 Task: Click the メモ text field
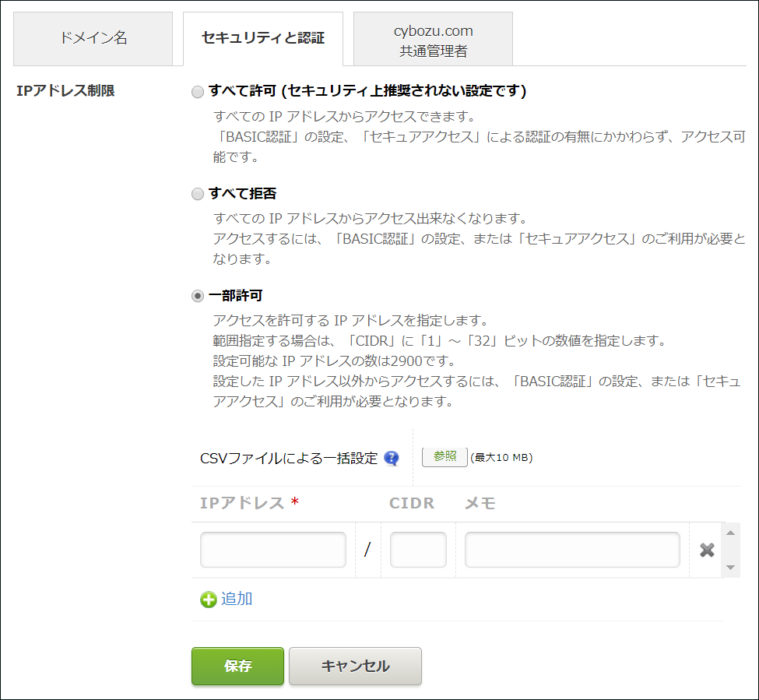point(572,550)
